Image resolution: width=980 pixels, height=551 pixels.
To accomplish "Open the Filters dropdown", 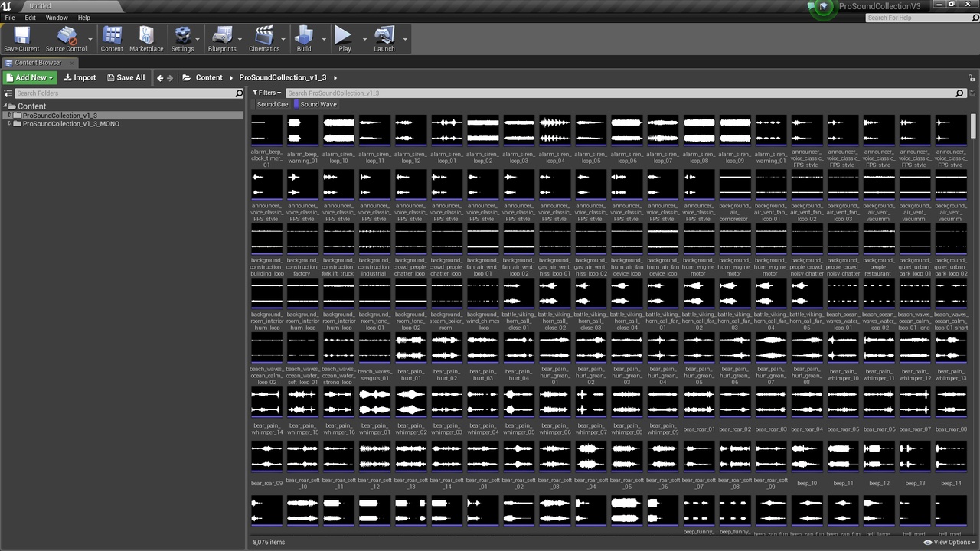I will [266, 93].
